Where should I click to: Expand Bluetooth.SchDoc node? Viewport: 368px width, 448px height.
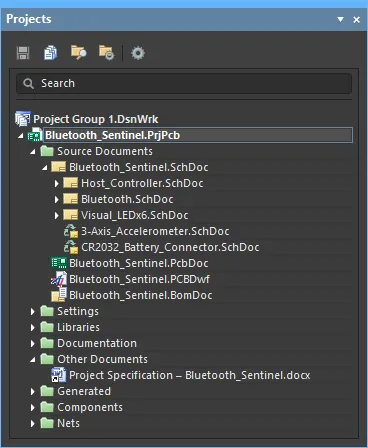[x=57, y=199]
